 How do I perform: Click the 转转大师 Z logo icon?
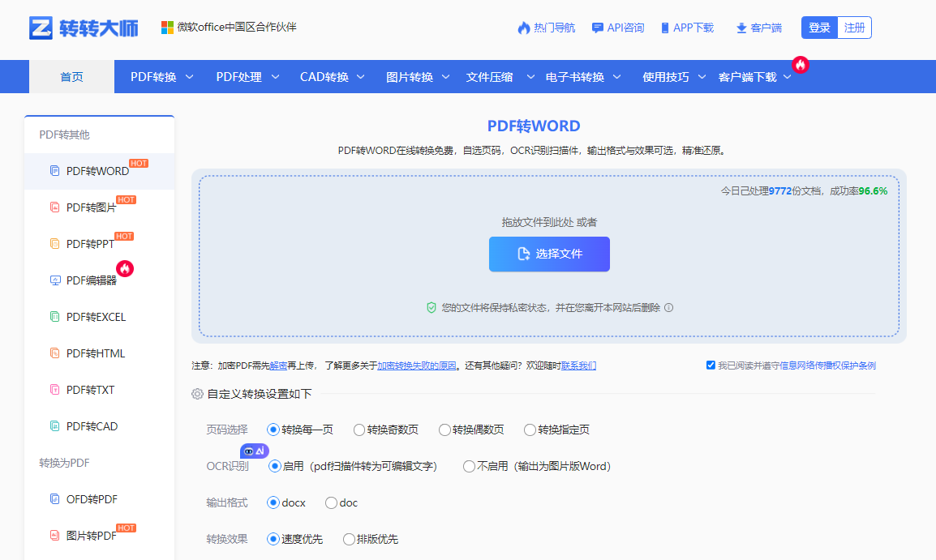pos(41,28)
